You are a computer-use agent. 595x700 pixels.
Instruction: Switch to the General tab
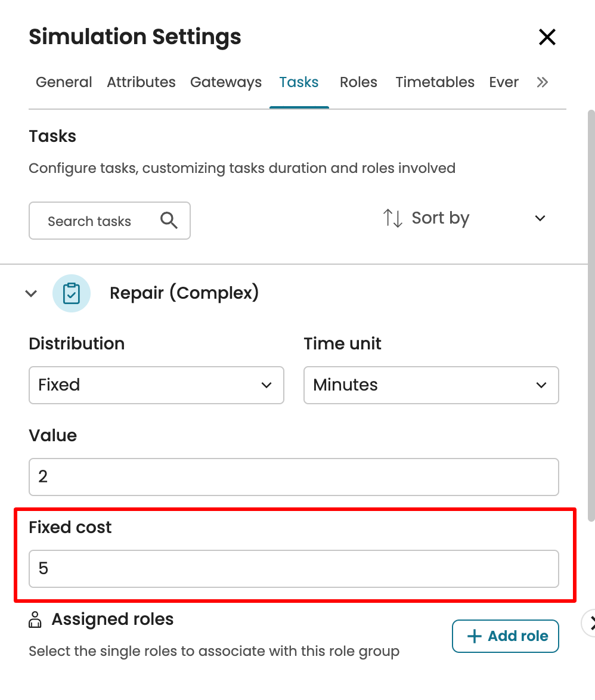[x=64, y=82]
